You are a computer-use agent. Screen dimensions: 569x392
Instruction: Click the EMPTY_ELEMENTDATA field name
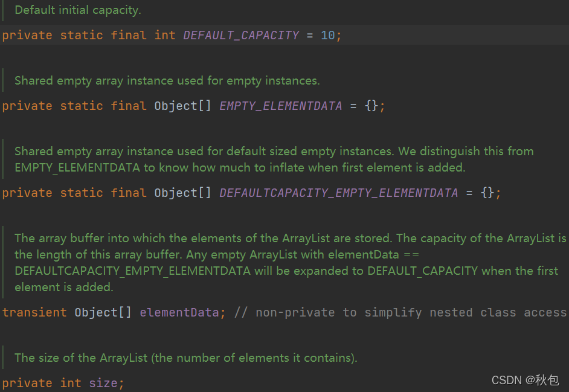tap(280, 106)
